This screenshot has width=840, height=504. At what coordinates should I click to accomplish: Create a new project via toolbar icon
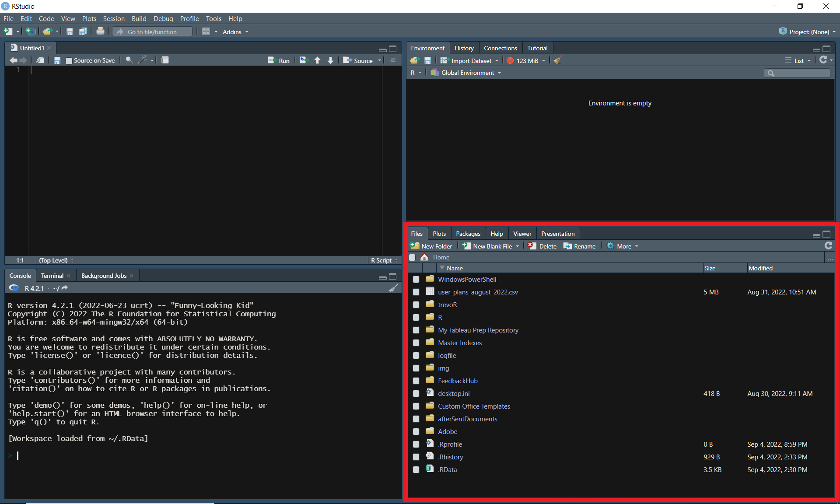pos(30,31)
